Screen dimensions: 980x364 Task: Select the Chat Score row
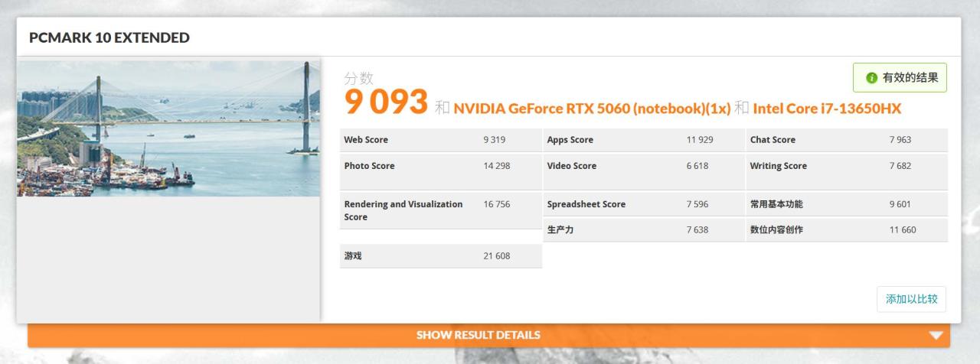point(846,140)
